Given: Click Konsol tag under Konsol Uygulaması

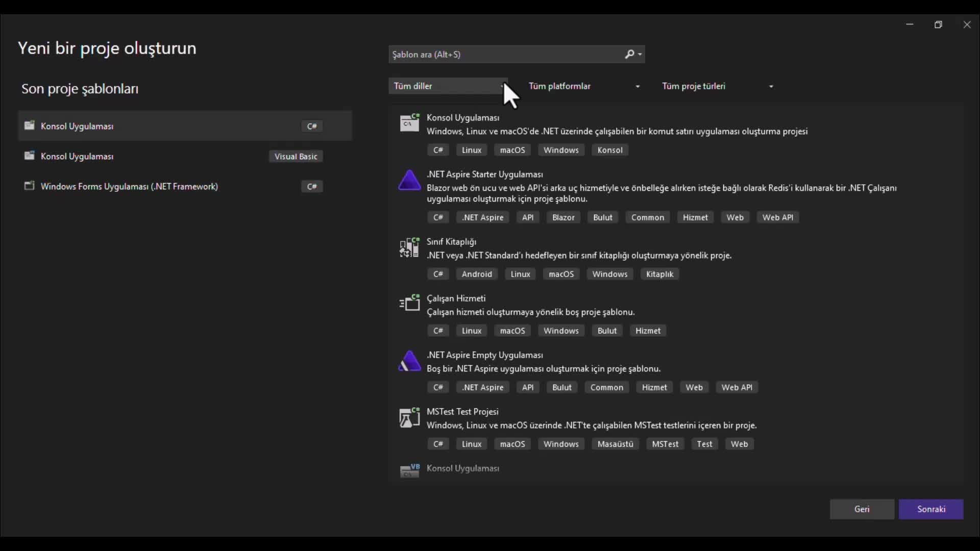Looking at the screenshot, I should click(610, 150).
